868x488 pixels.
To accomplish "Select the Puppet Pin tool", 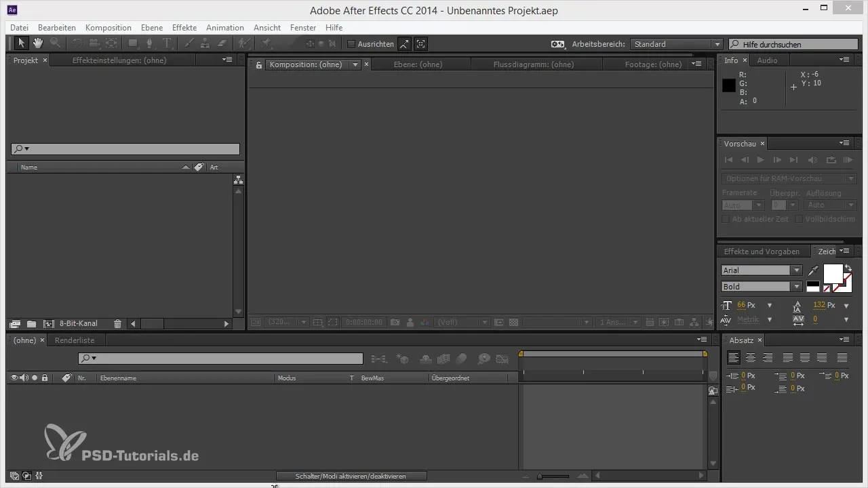I will coord(267,43).
